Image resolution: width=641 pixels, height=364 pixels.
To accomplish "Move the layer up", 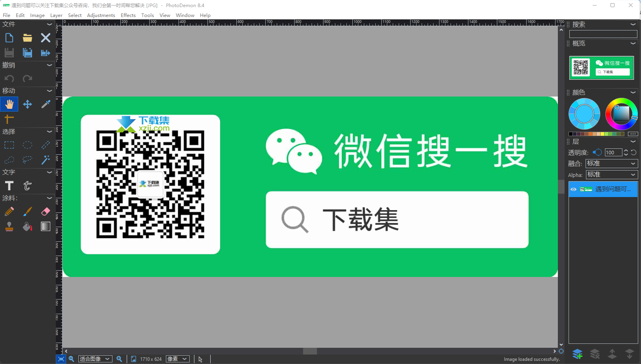I will point(612,353).
